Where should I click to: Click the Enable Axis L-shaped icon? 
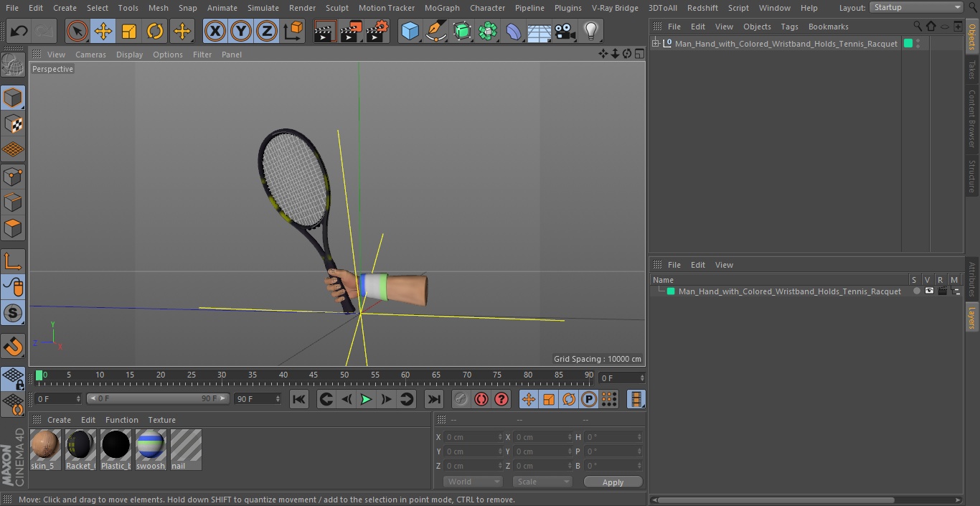(13, 261)
